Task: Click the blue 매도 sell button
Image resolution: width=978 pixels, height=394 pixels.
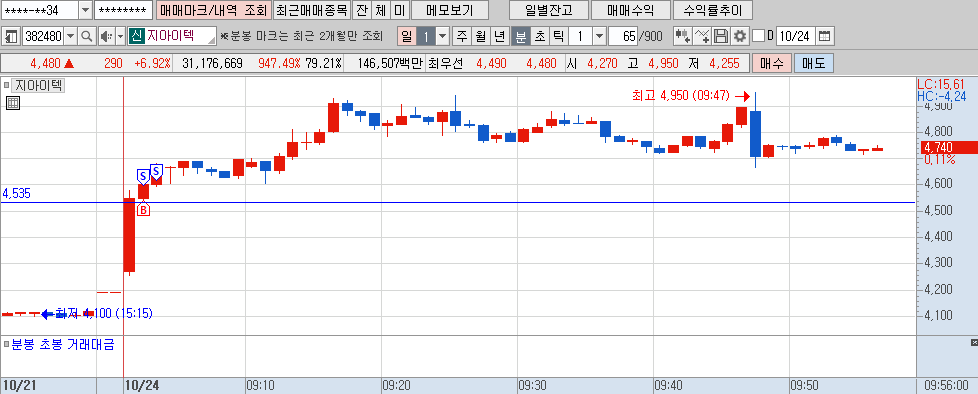Action: point(813,64)
